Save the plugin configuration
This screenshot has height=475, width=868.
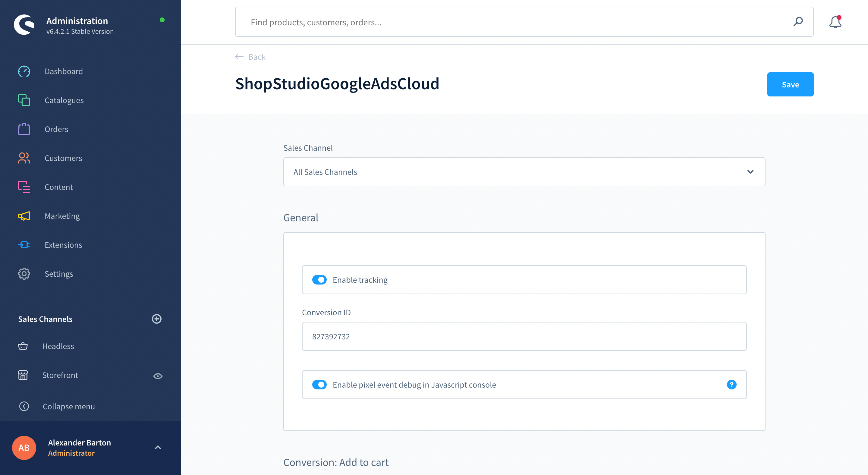click(x=790, y=85)
